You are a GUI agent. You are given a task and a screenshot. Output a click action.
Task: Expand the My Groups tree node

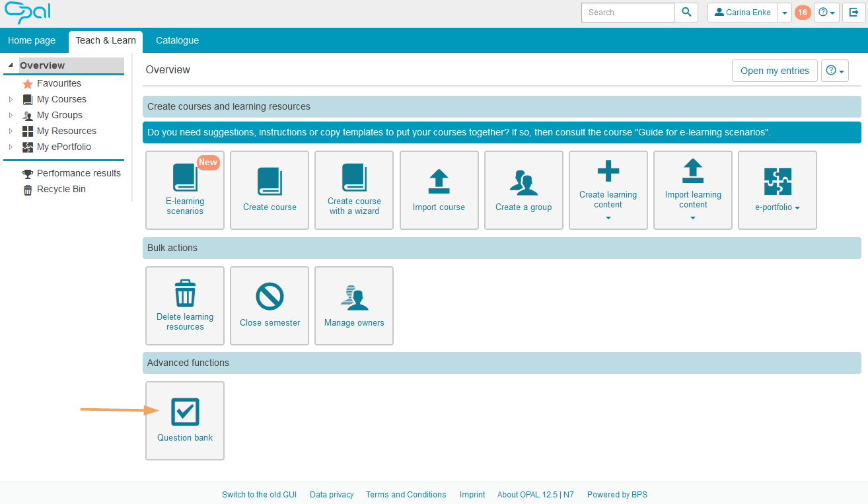[11, 116]
